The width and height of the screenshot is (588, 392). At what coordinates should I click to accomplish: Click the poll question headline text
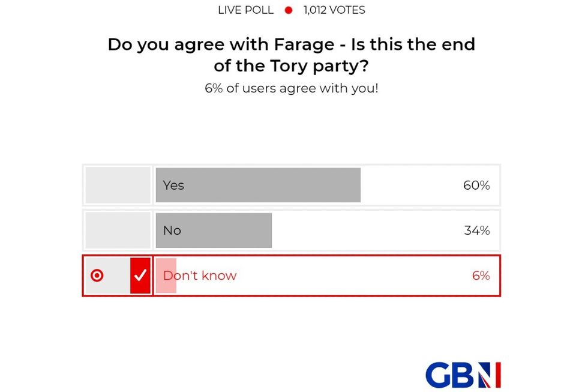click(x=292, y=55)
